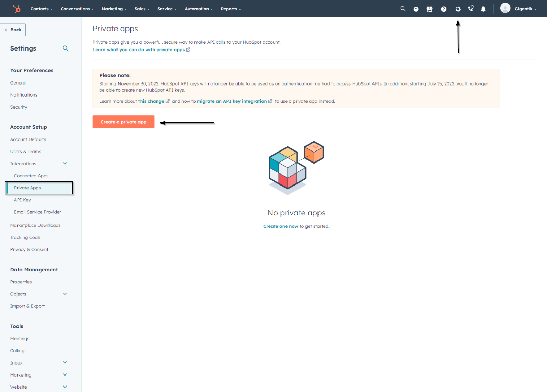Select Objects in the sidebar
This screenshot has height=392, width=547.
click(18, 294)
